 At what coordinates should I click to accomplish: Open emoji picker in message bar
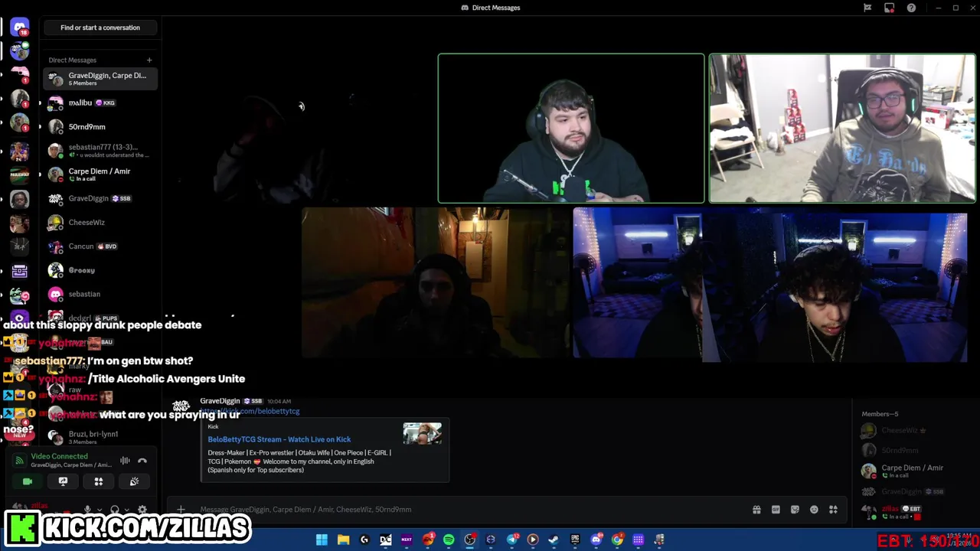(x=814, y=510)
